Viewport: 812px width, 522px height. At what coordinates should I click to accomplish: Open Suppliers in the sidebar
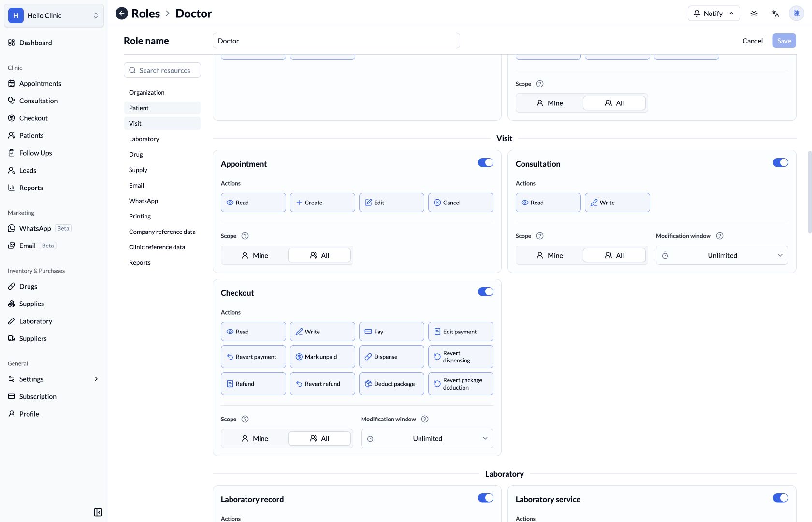pos(54,338)
